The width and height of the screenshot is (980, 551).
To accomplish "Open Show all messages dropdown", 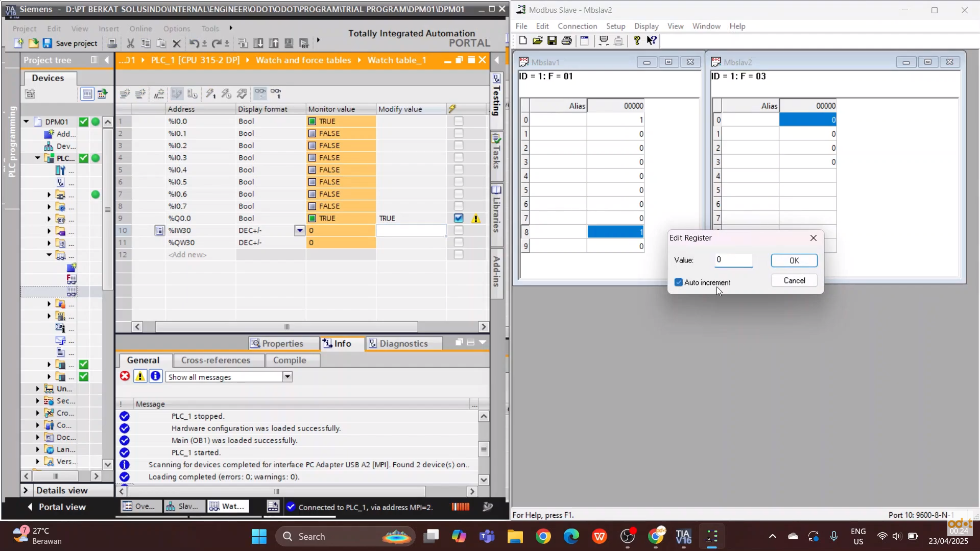I will point(288,377).
